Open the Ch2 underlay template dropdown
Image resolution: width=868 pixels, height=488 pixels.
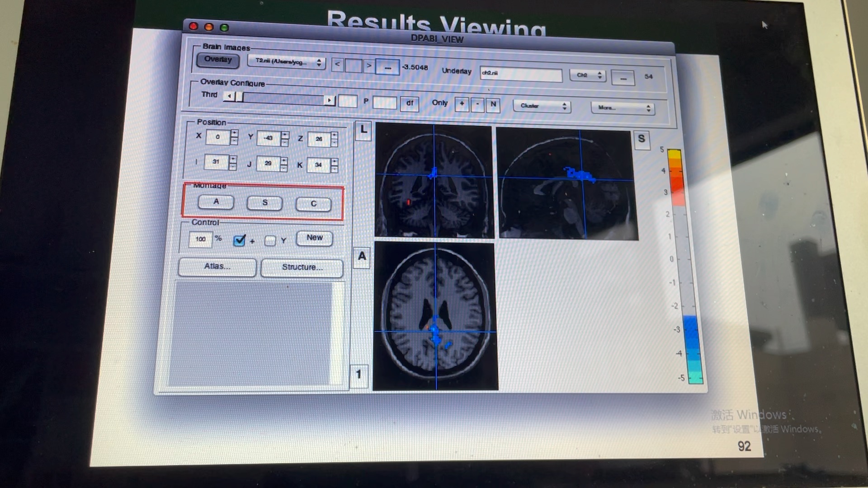(588, 75)
